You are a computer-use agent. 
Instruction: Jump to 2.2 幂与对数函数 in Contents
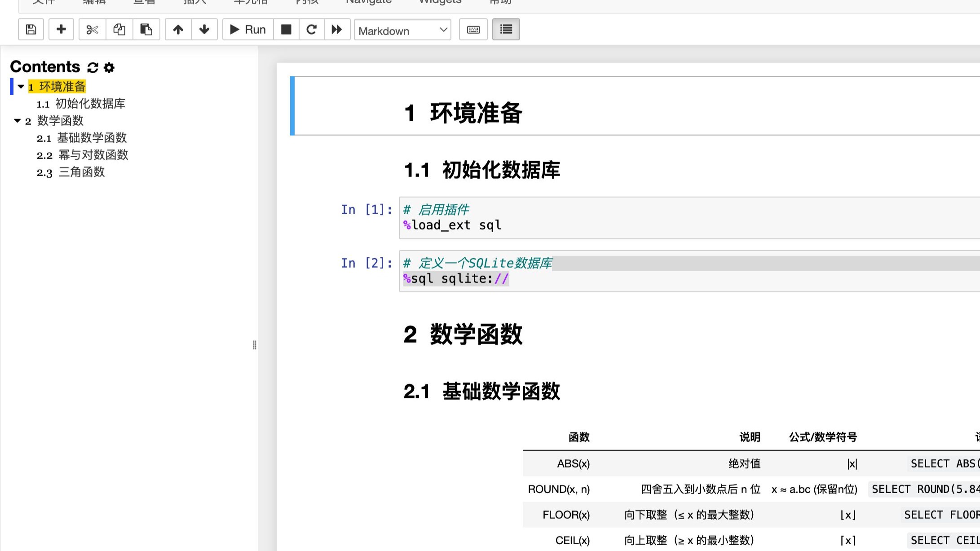(83, 155)
